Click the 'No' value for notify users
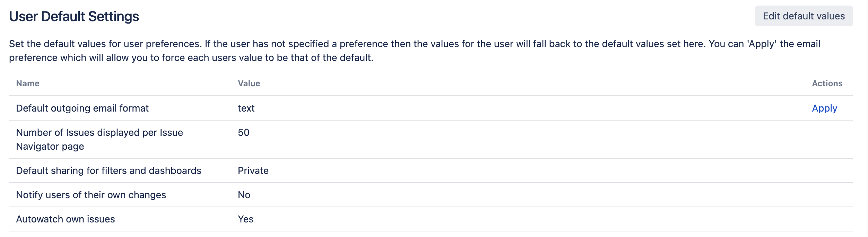868x237 pixels. (x=244, y=195)
